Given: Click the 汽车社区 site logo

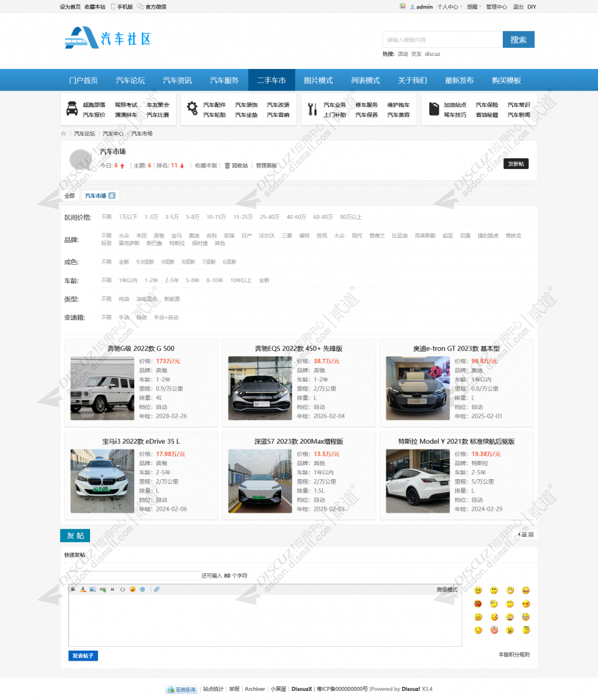Looking at the screenshot, I should click(x=108, y=38).
